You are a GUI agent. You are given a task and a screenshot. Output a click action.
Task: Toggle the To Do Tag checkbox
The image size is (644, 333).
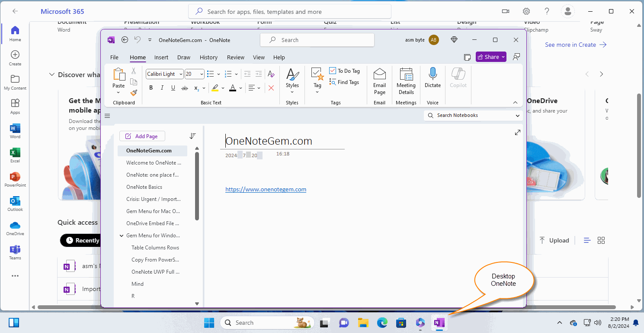pos(333,71)
